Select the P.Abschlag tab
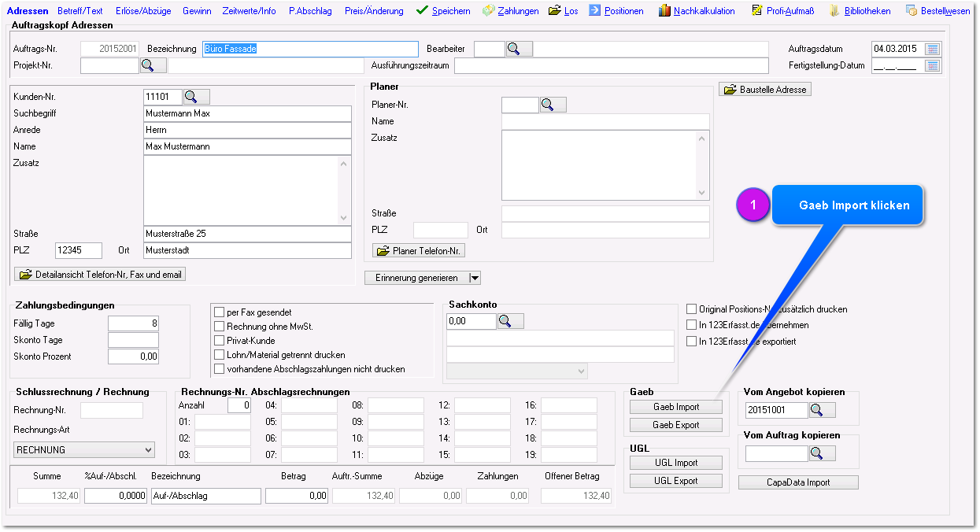This screenshot has height=532, width=980. (310, 11)
